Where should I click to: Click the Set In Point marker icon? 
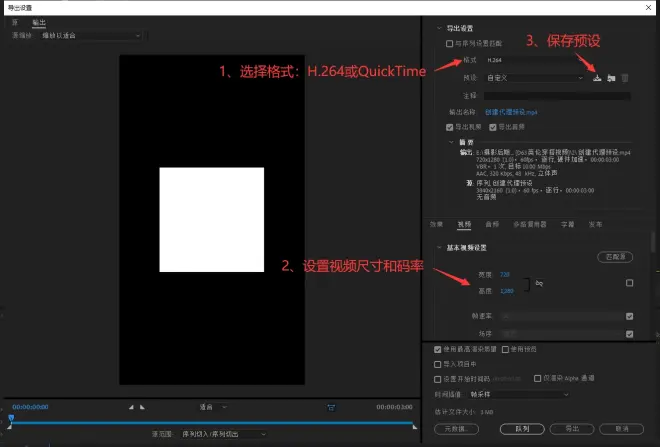click(x=131, y=407)
